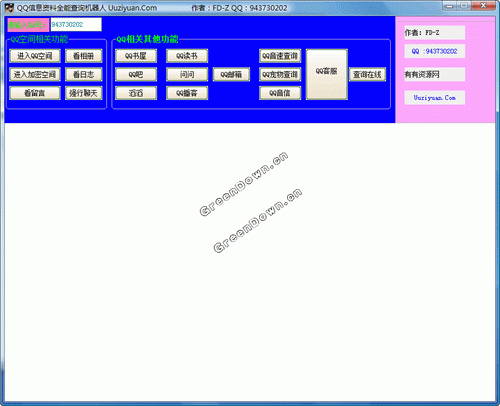Viewport: 500px width, 406px height.
Task: Click the 进入QQ空间 button
Action: [x=35, y=56]
